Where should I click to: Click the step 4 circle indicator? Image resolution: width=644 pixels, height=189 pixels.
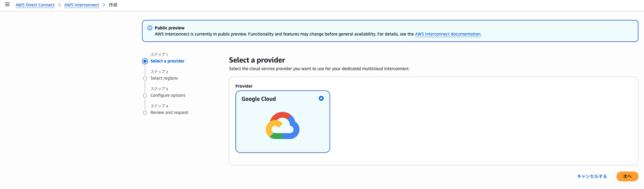(x=145, y=113)
